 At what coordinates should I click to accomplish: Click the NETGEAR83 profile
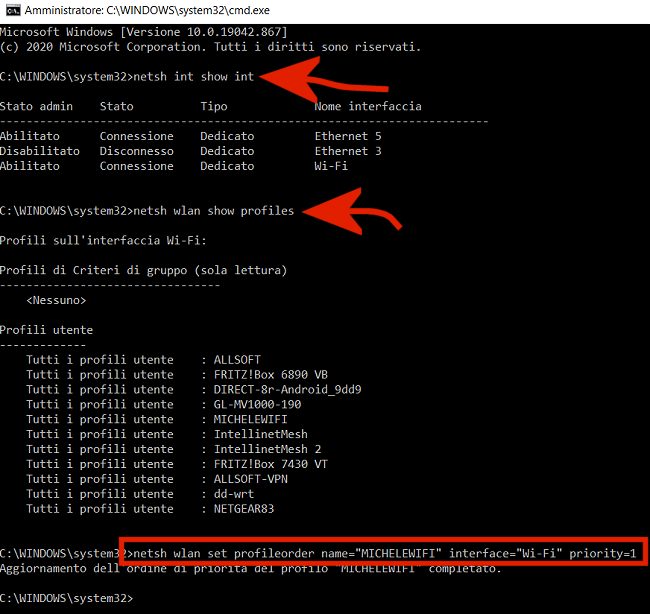(x=244, y=509)
